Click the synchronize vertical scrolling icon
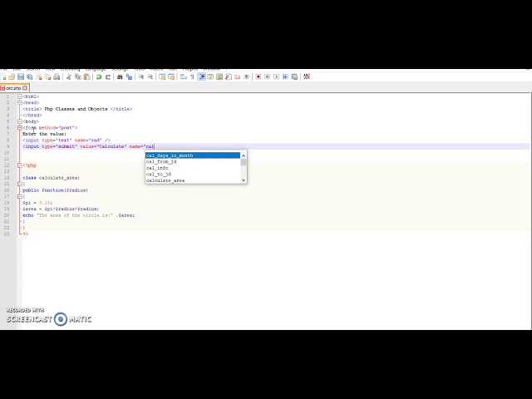The height and width of the screenshot is (399, 532). [162, 77]
